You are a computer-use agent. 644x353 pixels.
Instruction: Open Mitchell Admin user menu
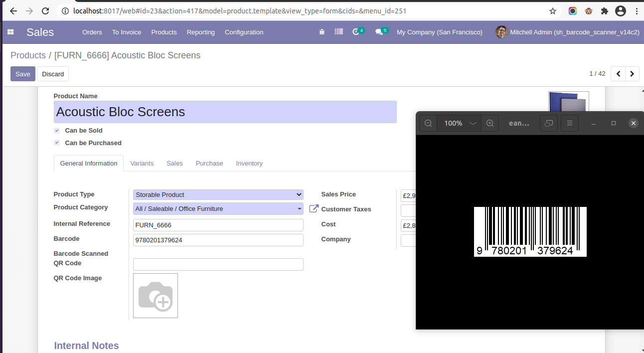tap(568, 32)
